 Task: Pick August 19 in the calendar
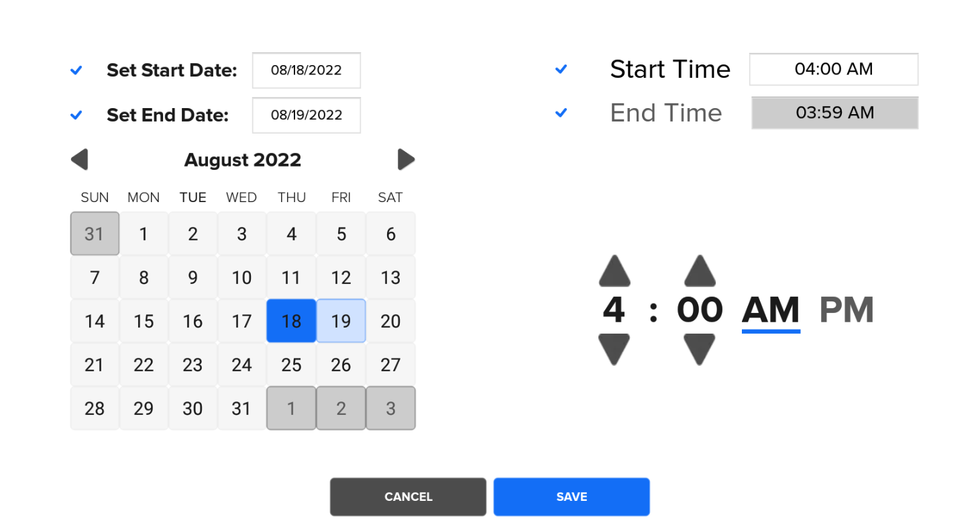[341, 321]
